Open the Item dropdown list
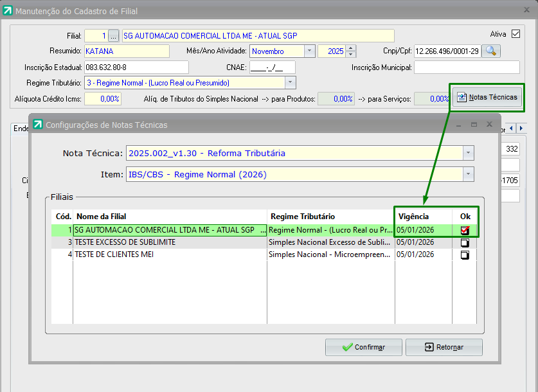This screenshot has height=392, width=538. click(x=469, y=174)
